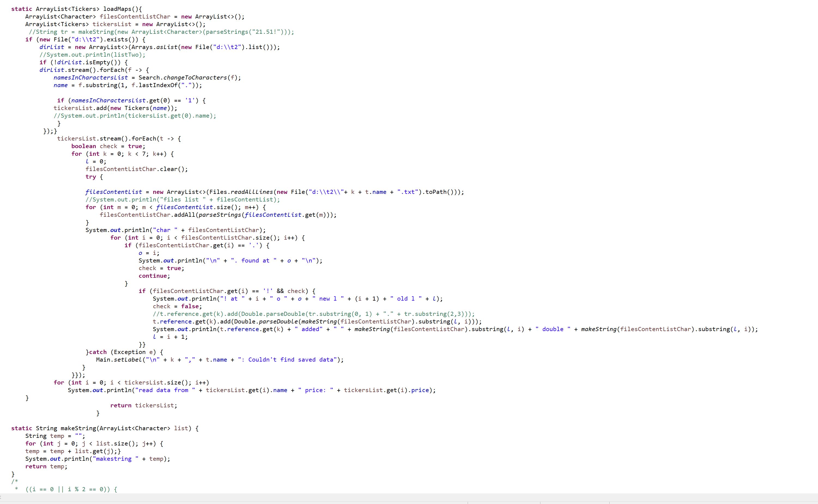Click 'temp = temp + list.get(j);}' line
Image resolution: width=818 pixels, height=504 pixels.
(x=73, y=451)
